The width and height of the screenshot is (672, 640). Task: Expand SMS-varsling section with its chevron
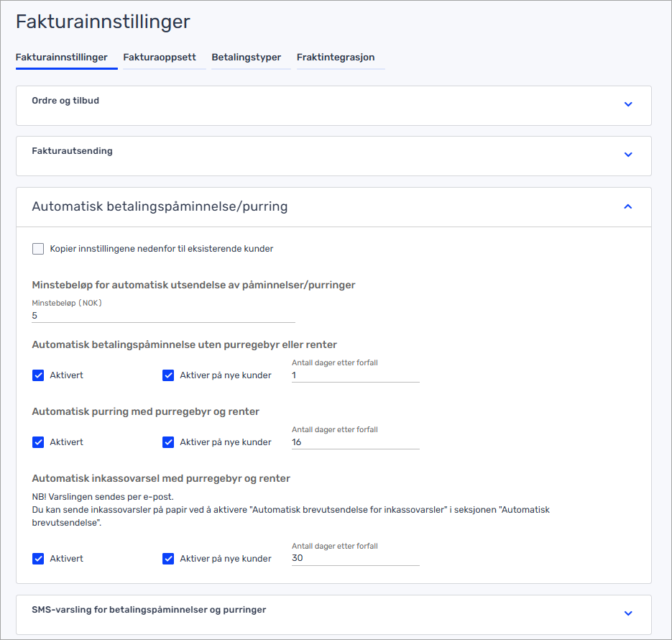[627, 613]
